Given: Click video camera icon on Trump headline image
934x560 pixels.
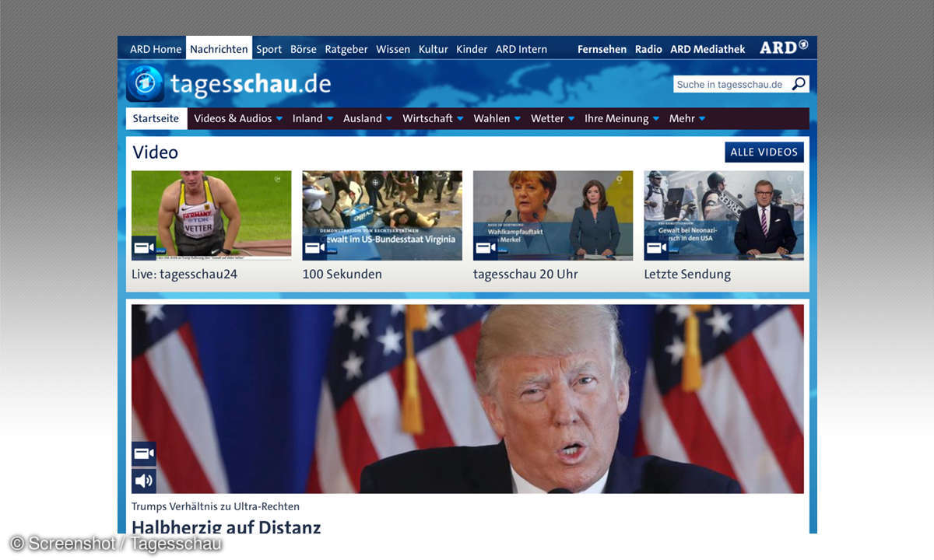Looking at the screenshot, I should coord(144,453).
